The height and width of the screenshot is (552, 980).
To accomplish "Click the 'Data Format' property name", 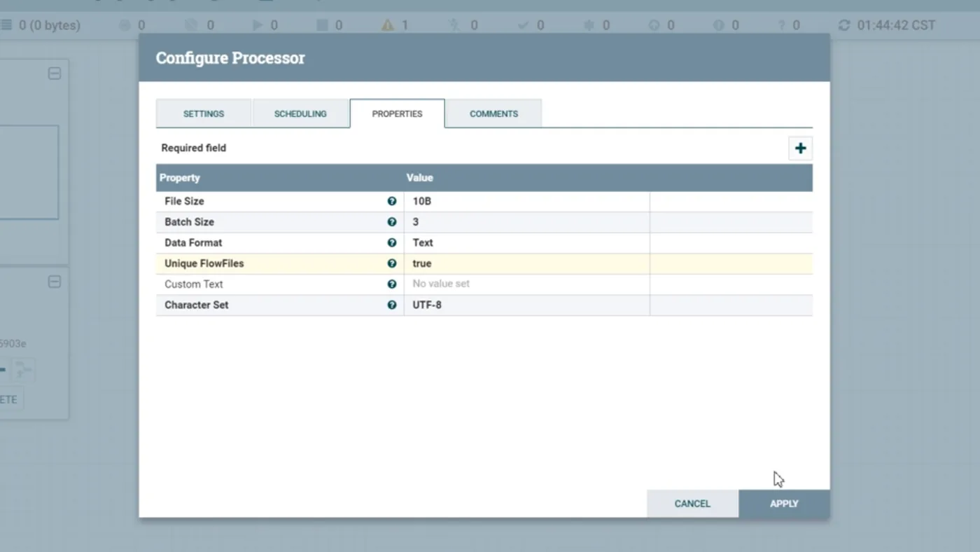I will [x=193, y=243].
